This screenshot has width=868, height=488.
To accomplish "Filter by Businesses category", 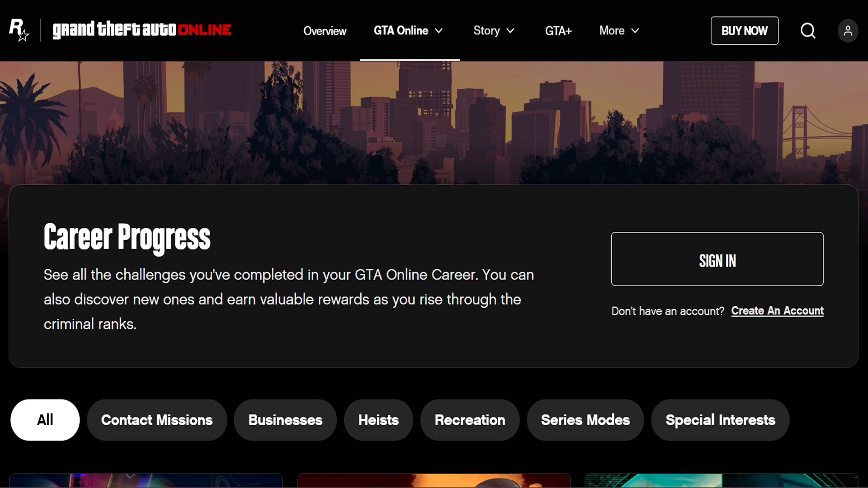I will point(285,420).
